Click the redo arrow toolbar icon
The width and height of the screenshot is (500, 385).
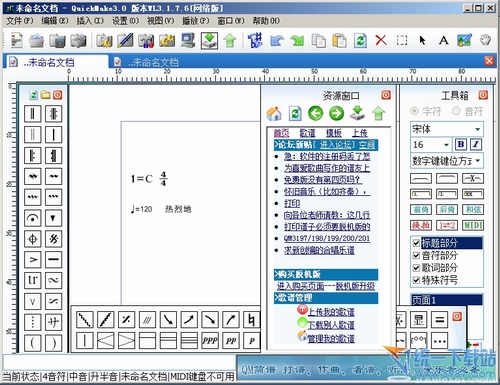(x=297, y=41)
